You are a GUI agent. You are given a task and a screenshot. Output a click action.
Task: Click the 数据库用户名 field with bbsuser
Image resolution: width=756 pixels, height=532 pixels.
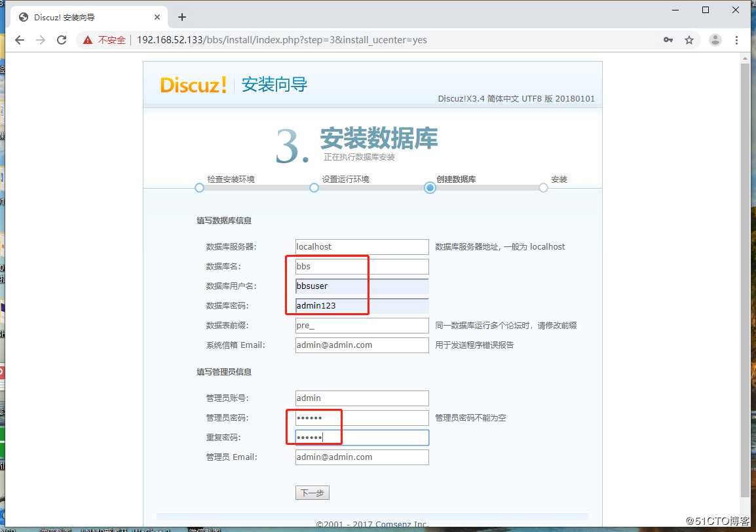pos(362,286)
